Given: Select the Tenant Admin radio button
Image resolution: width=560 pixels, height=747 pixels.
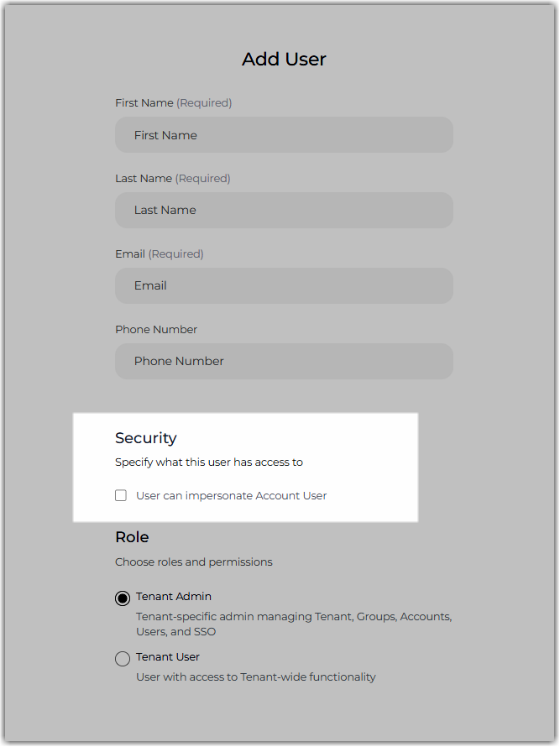Looking at the screenshot, I should [123, 598].
